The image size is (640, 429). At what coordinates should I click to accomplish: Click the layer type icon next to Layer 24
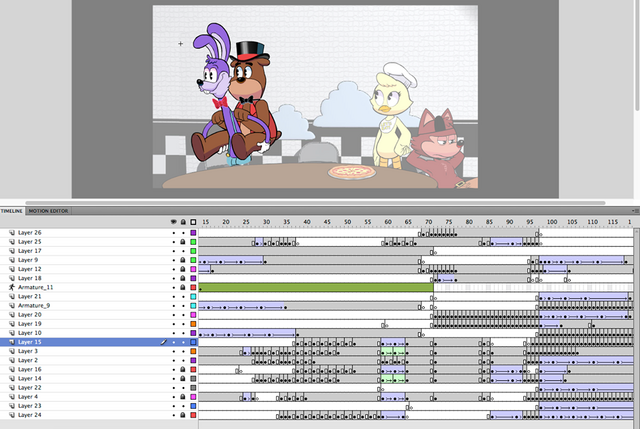point(12,415)
